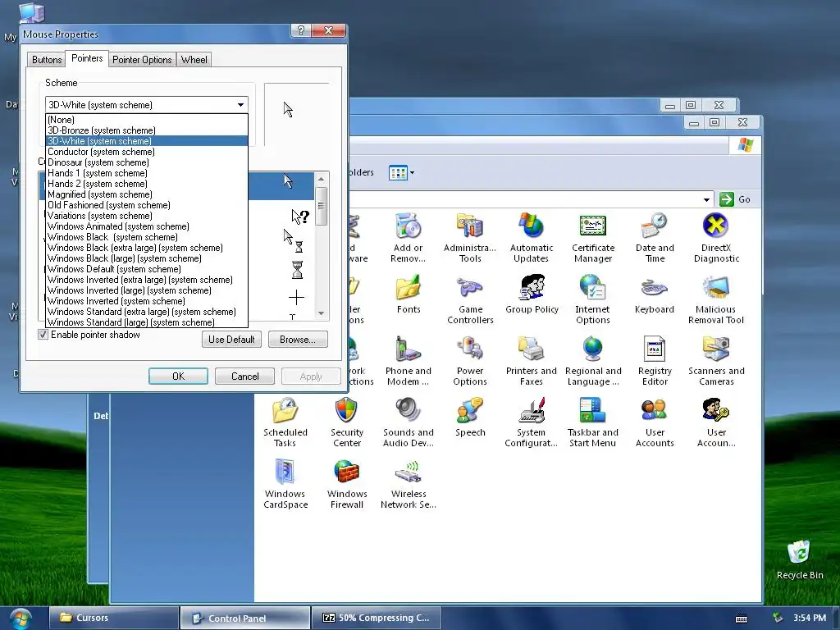Switch to the Buttons tab
Screen dimensions: 840x630
click(x=47, y=59)
